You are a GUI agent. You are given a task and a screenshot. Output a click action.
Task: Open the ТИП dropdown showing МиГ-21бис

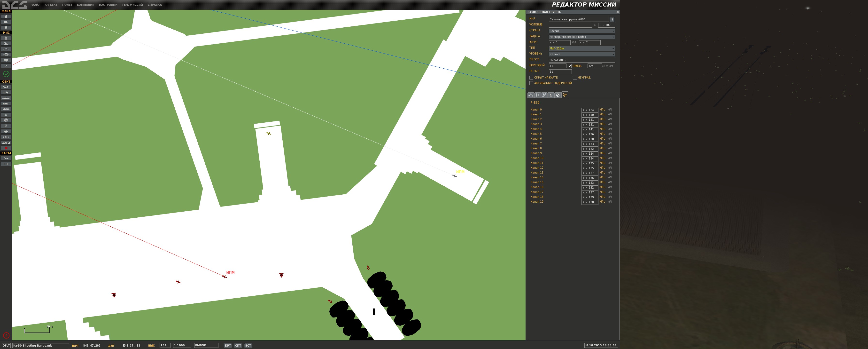tap(581, 48)
